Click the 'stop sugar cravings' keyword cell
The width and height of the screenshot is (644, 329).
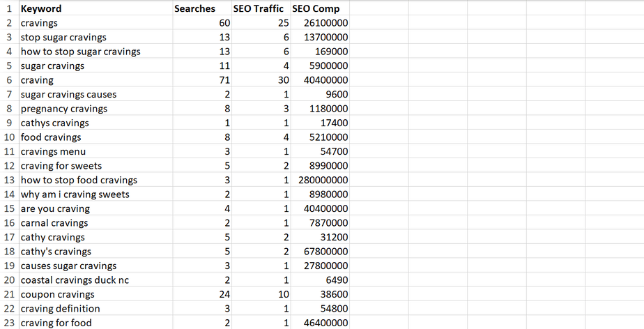pos(95,37)
